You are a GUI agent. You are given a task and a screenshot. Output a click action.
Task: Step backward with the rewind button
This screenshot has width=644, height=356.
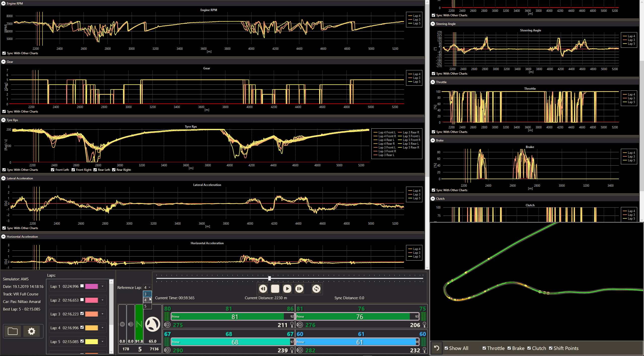(x=263, y=289)
